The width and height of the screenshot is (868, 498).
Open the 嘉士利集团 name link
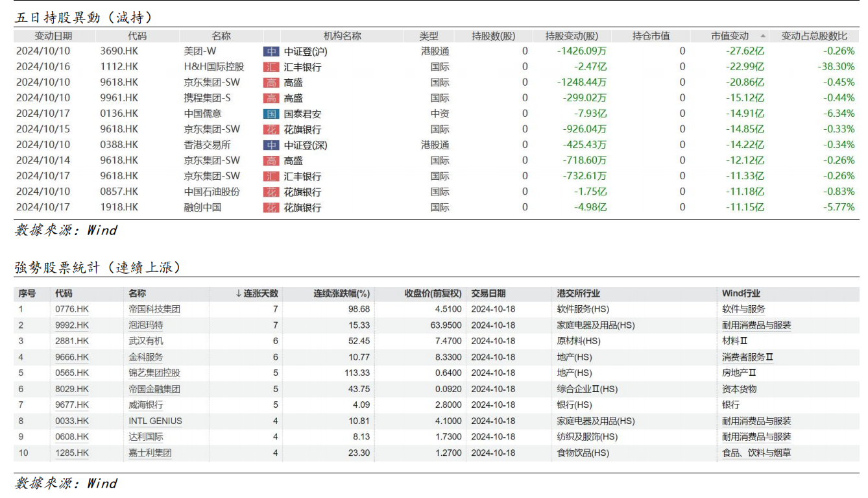[151, 453]
